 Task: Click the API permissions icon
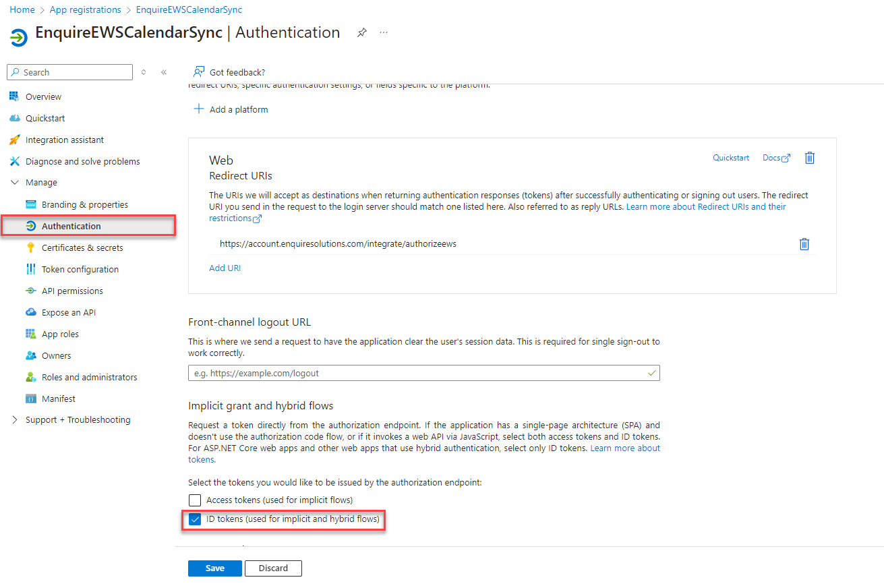[30, 291]
